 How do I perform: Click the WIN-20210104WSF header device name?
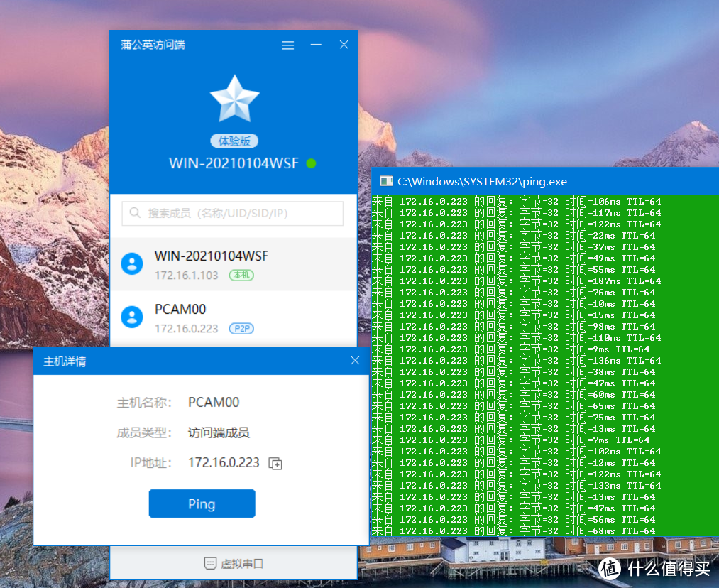(234, 163)
